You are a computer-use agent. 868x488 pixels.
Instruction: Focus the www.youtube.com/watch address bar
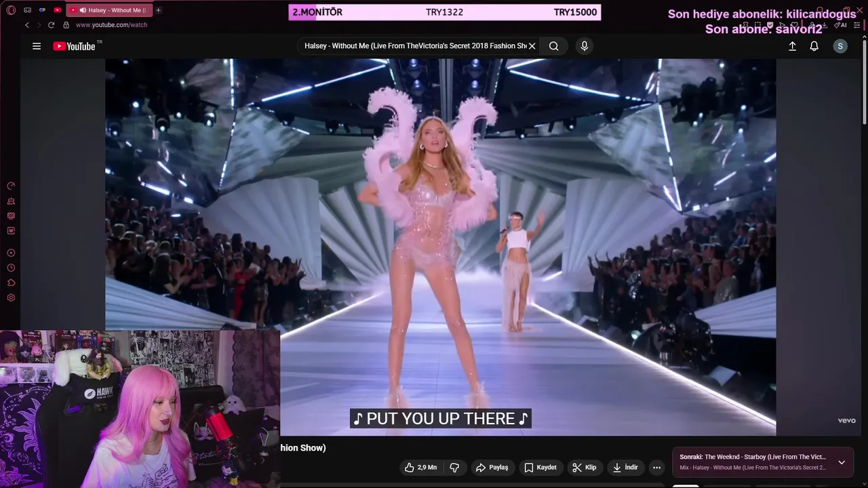tap(111, 24)
